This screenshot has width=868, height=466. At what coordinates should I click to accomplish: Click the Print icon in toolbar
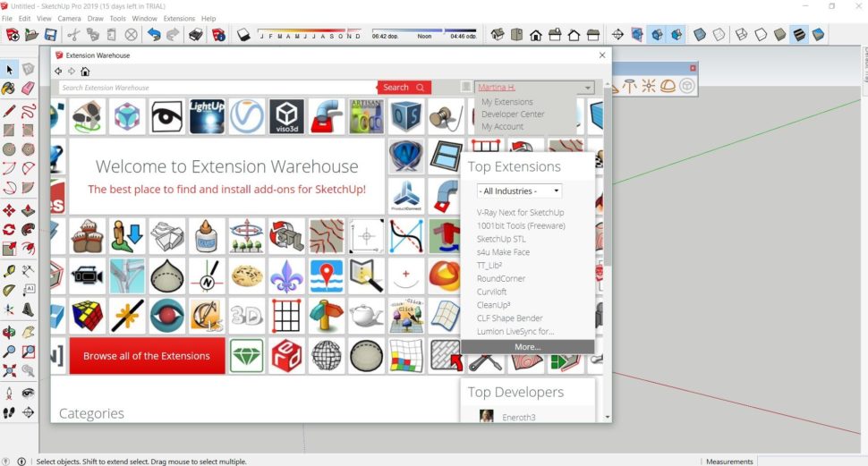point(195,35)
